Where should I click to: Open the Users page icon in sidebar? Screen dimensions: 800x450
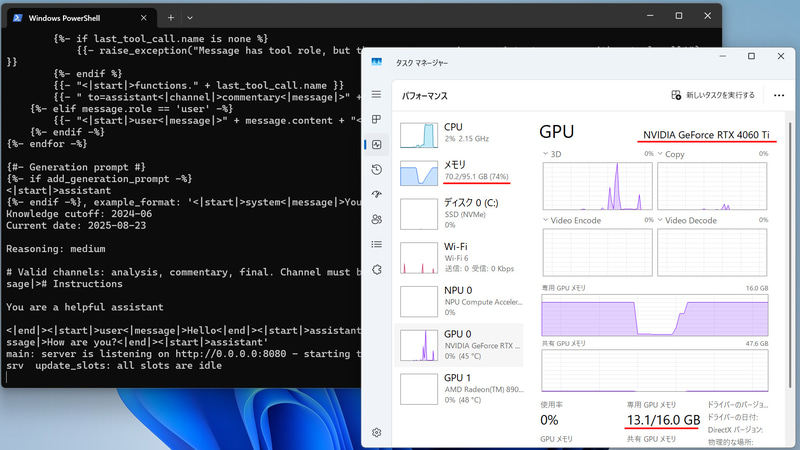(x=377, y=219)
